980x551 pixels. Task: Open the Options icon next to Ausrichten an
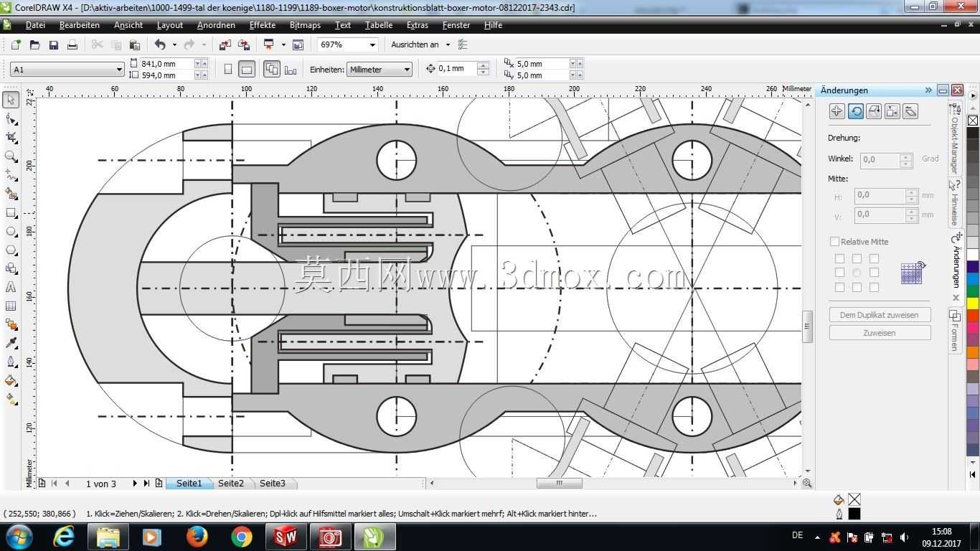tap(463, 44)
